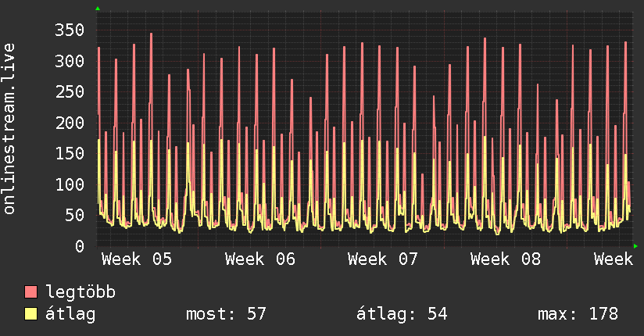Click the green arrow atop the y-axis
Screen dimensions: 644x336
98,9
